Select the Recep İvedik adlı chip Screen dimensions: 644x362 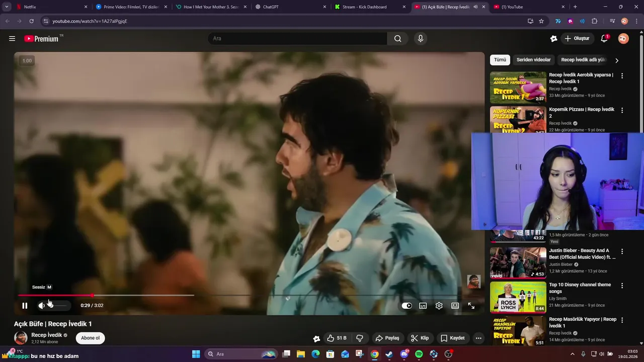[584, 60]
